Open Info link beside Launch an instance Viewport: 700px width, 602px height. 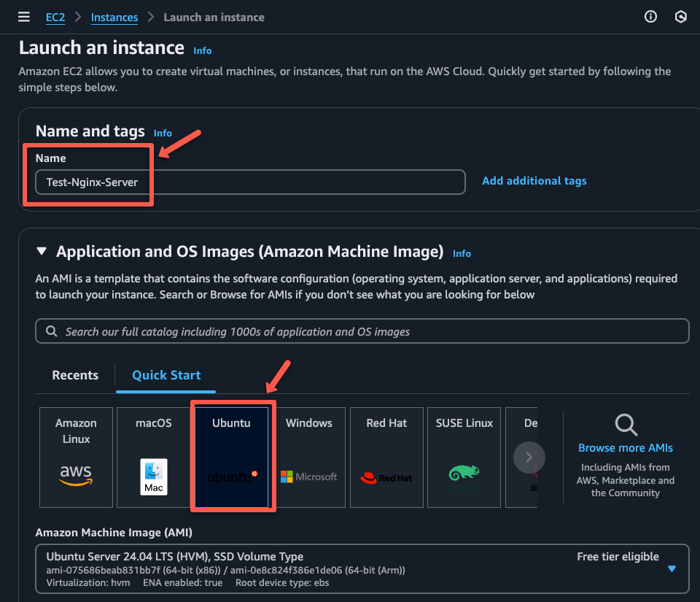pos(202,51)
